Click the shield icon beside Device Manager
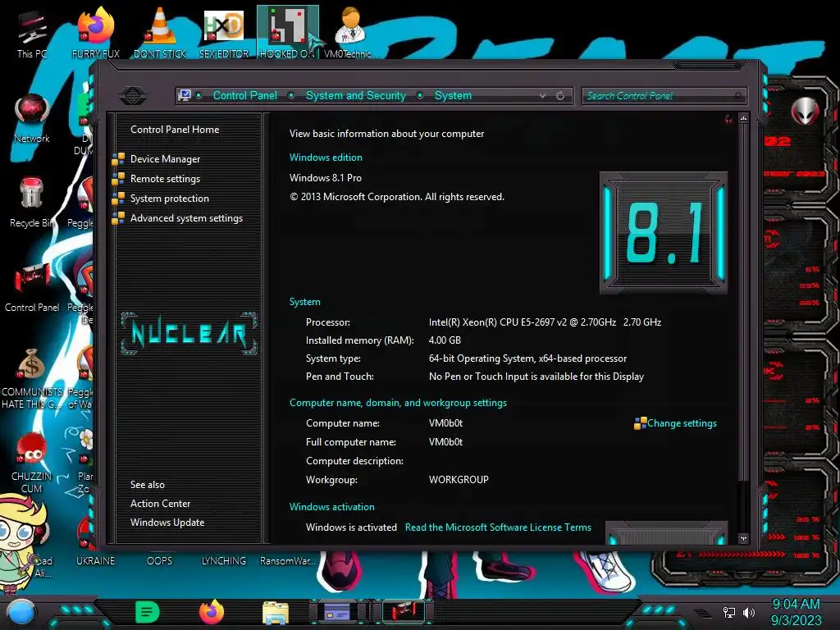840x630 pixels. tap(118, 159)
